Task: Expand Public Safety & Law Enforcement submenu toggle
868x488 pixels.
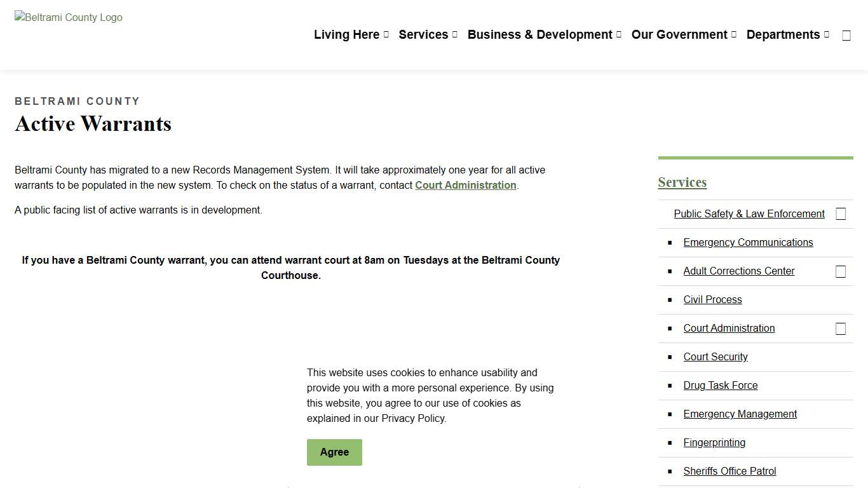Action: tap(840, 214)
